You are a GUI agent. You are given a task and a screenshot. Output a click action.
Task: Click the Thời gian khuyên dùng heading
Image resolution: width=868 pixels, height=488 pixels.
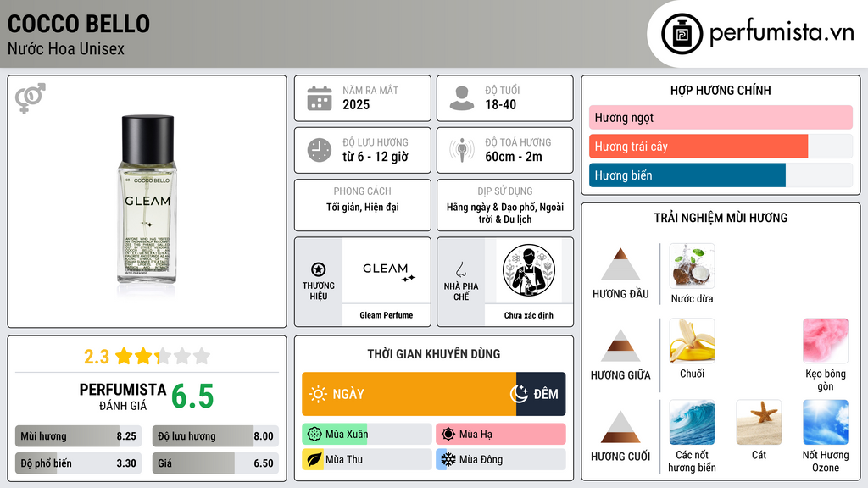click(x=434, y=353)
